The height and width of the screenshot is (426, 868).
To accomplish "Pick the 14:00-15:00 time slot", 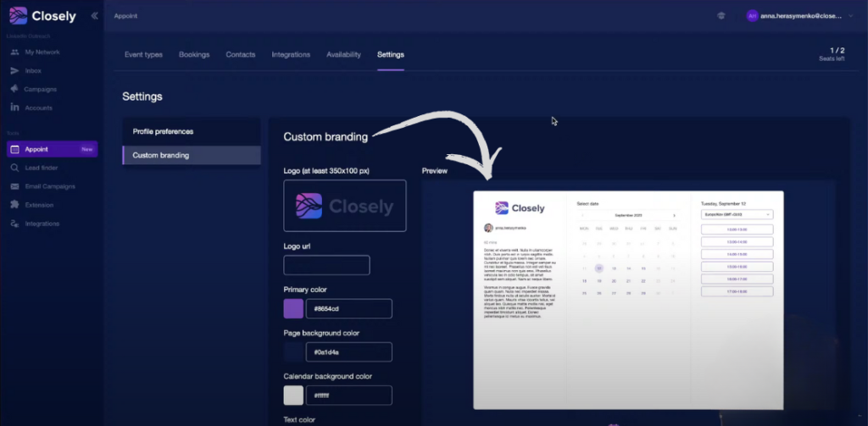I will 737,254.
